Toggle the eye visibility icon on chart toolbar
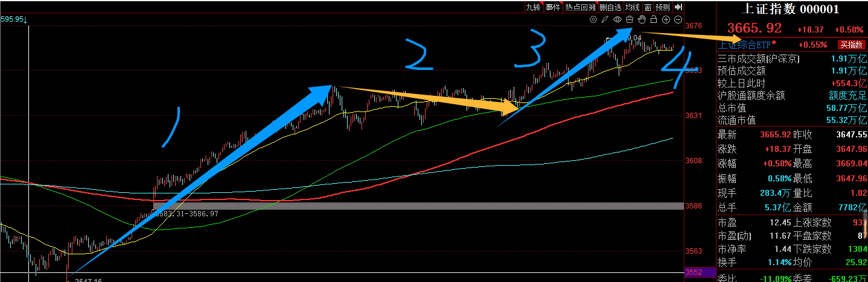This screenshot has width=868, height=282. [x=617, y=20]
